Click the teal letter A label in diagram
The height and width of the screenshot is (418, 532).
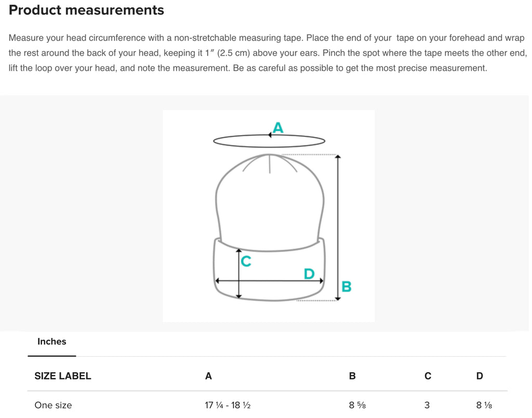pyautogui.click(x=278, y=128)
